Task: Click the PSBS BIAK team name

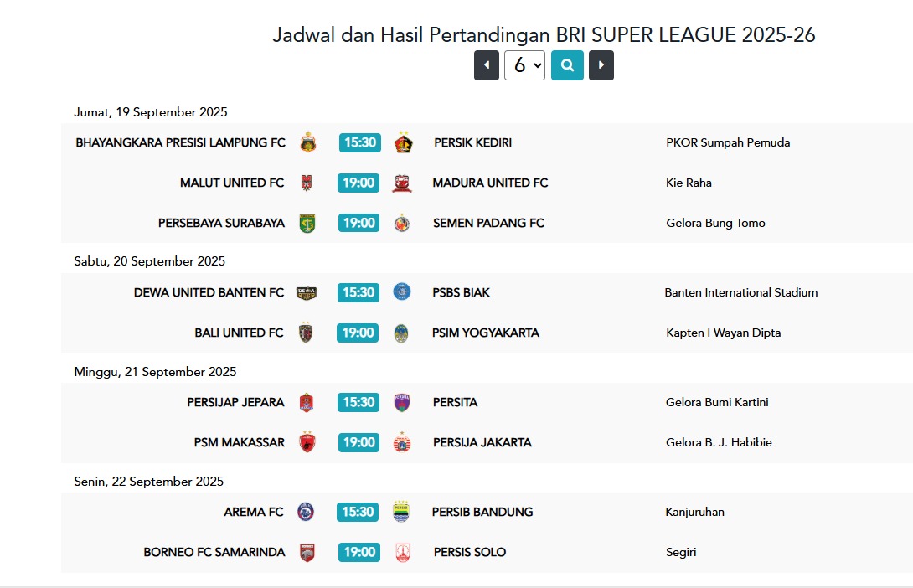Action: 462,293
